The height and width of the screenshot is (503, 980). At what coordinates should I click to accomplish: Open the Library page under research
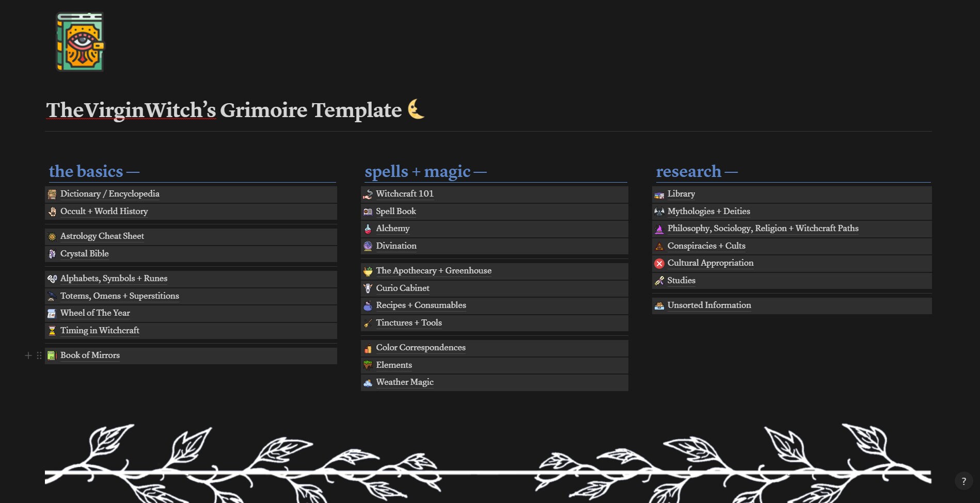(x=681, y=193)
